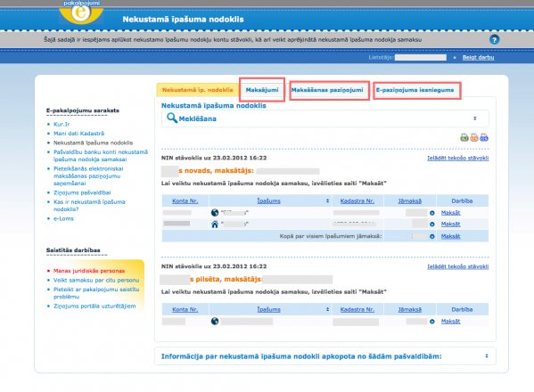
Task: Open the Maksājumi tab
Action: coord(262,90)
